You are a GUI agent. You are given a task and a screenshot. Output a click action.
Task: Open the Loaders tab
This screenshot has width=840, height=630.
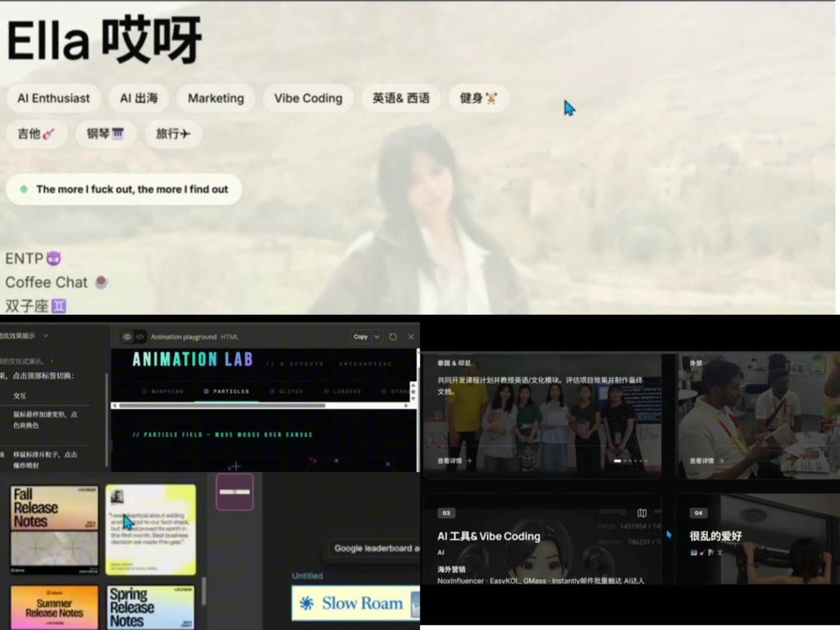pos(342,391)
